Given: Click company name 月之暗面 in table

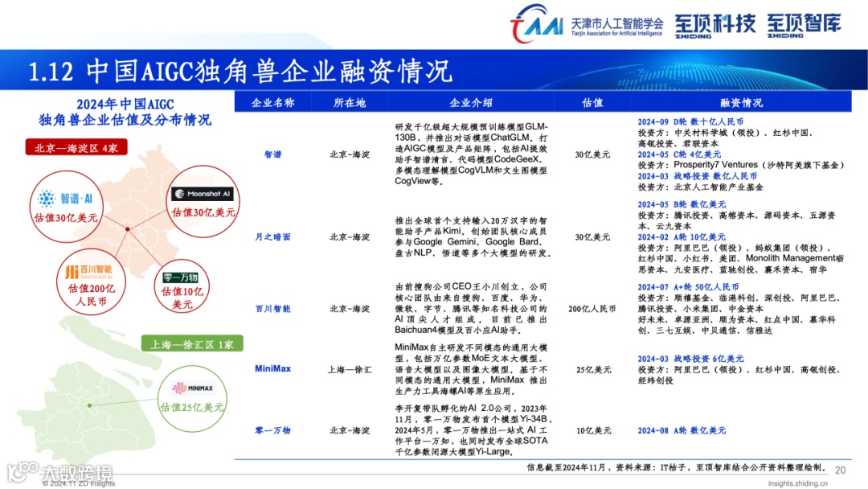Looking at the screenshot, I should click(x=273, y=237).
